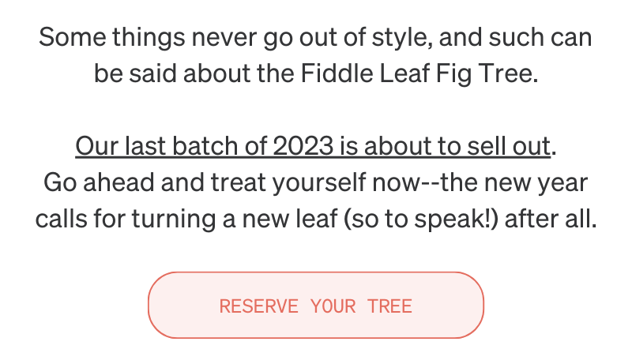The image size is (632, 364).
Task: Click the word 'TREE' on the pink button
Action: click(x=389, y=306)
